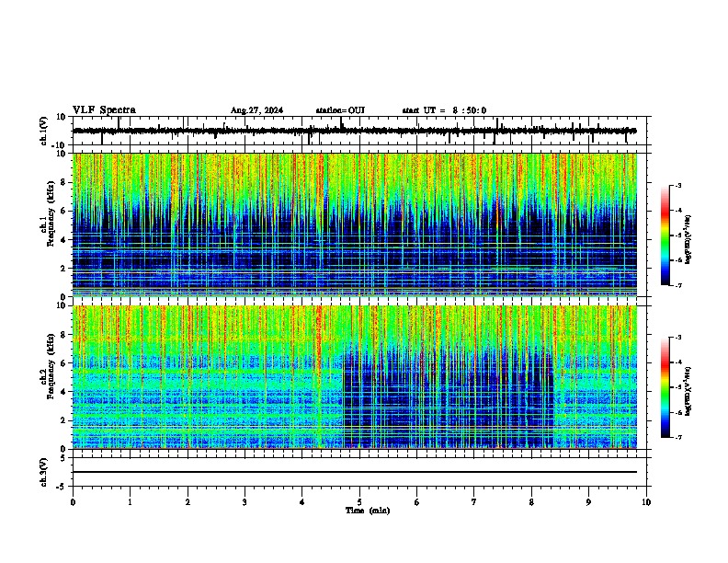The height and width of the screenshot is (563, 728).
Task: Click the "VLF Spectra" plot title
Action: 104,110
